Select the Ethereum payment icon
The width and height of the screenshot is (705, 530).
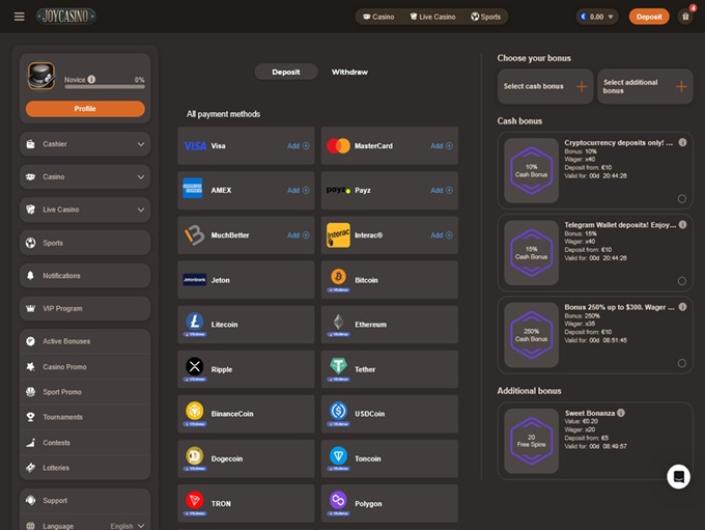coord(338,322)
